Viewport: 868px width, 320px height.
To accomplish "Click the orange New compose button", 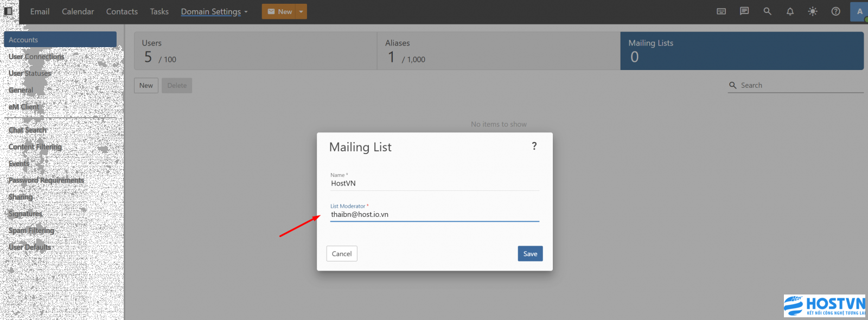I will [279, 11].
